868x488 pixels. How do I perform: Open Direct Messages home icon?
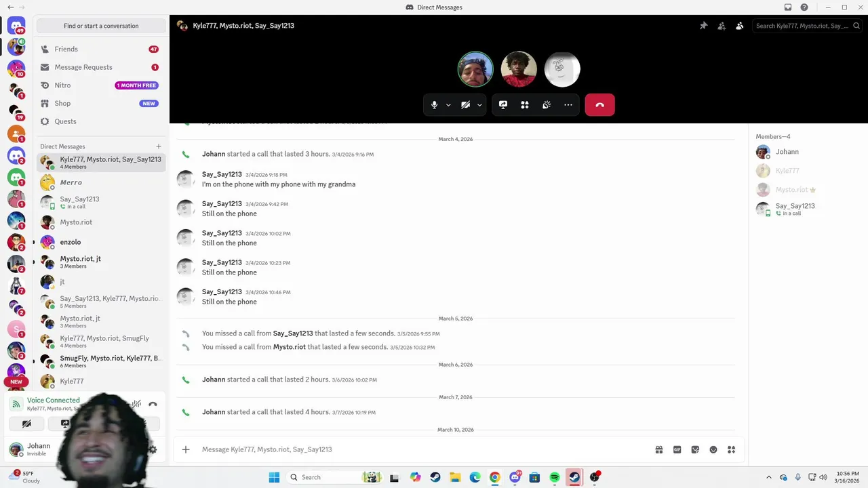16,26
